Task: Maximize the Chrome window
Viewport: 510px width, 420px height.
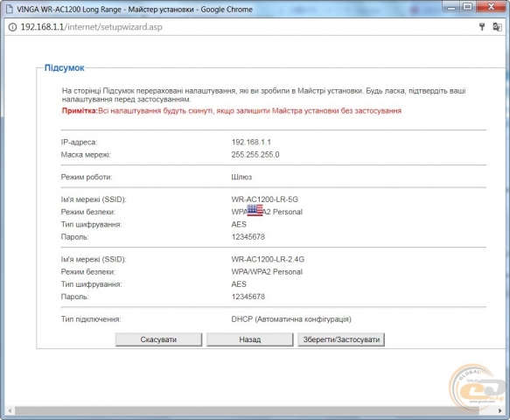Action: (467, 7)
